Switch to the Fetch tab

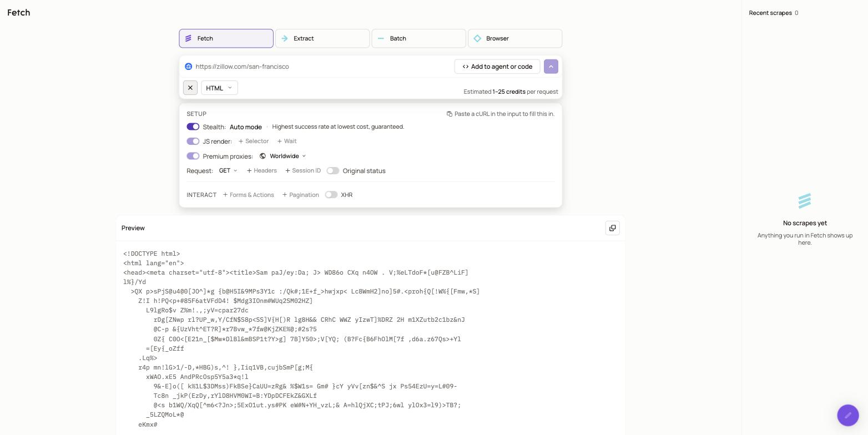pyautogui.click(x=226, y=38)
